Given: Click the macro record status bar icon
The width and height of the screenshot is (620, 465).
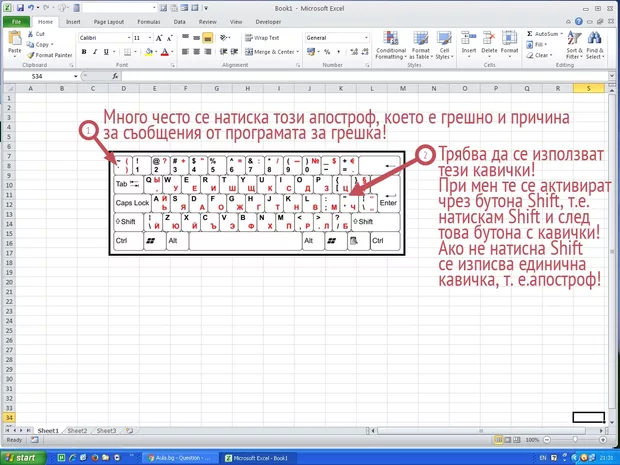Looking at the screenshot, I should point(35,440).
